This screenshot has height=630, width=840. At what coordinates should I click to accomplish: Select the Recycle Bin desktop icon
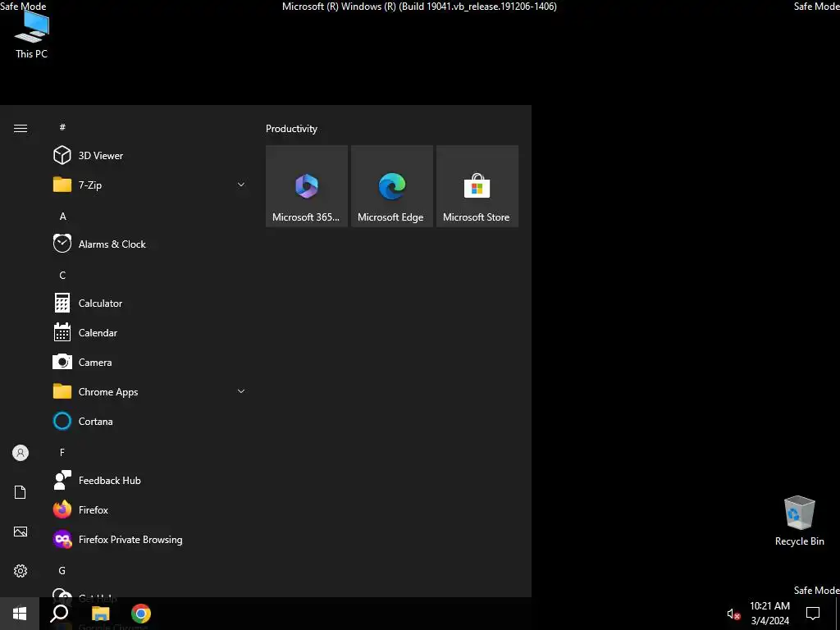pyautogui.click(x=799, y=521)
